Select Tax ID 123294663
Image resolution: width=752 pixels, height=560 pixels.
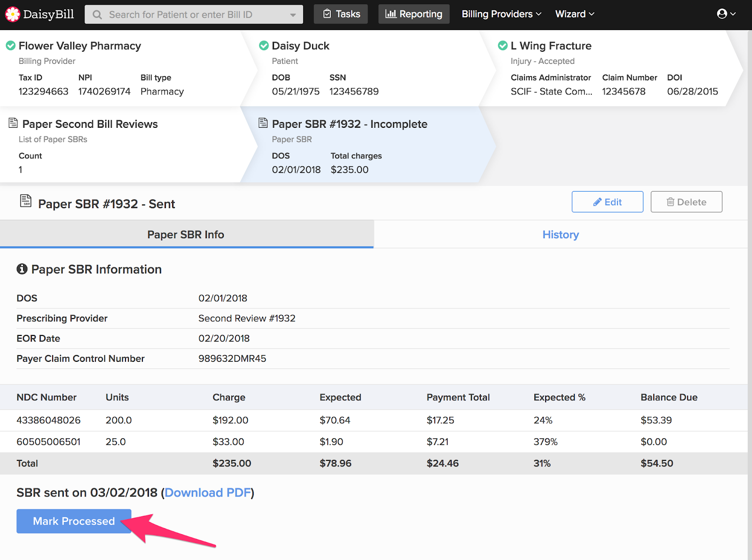click(x=43, y=92)
